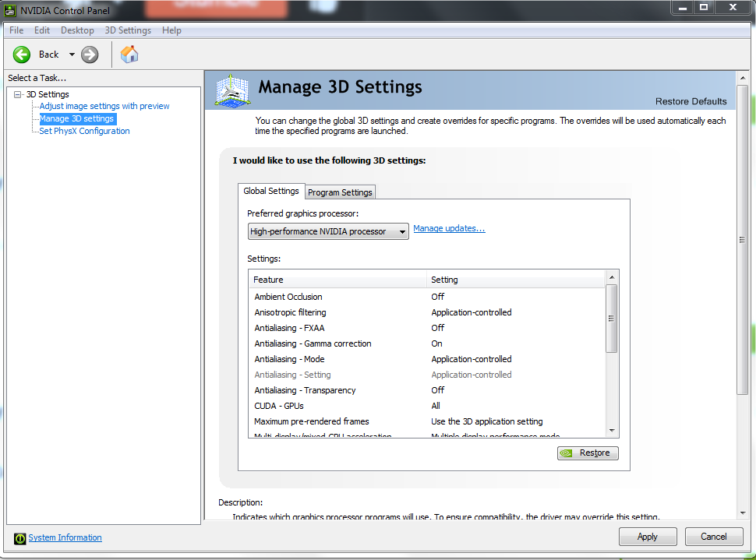The width and height of the screenshot is (756, 560).
Task: Click the System Information icon
Action: coord(19,538)
